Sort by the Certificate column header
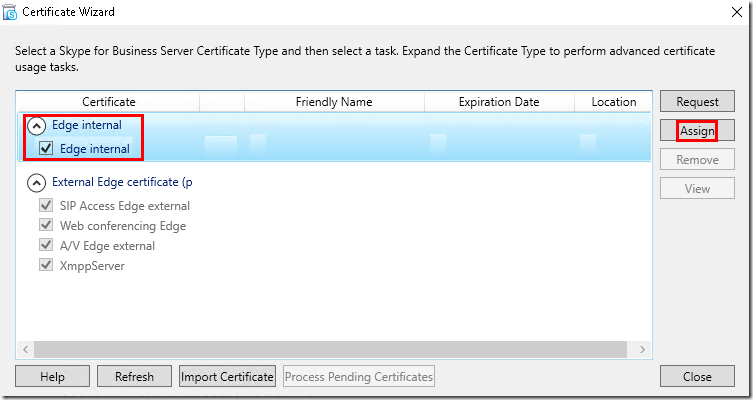753x400 pixels. (x=109, y=102)
